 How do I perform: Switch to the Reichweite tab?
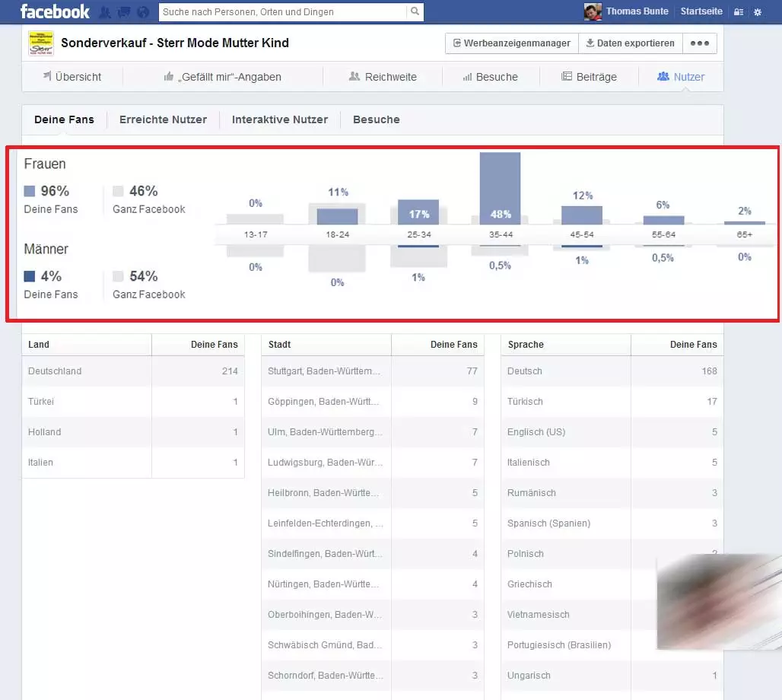(x=383, y=77)
